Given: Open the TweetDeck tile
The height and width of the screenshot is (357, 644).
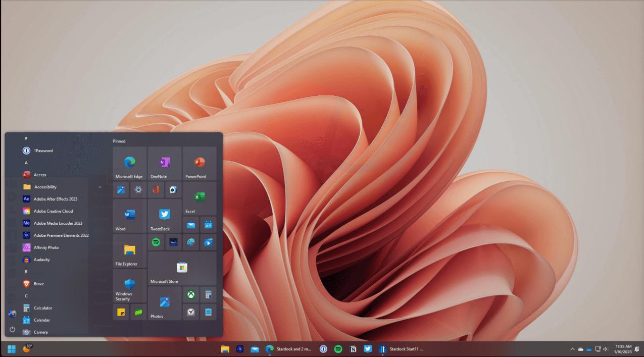Looking at the screenshot, I should (x=165, y=216).
